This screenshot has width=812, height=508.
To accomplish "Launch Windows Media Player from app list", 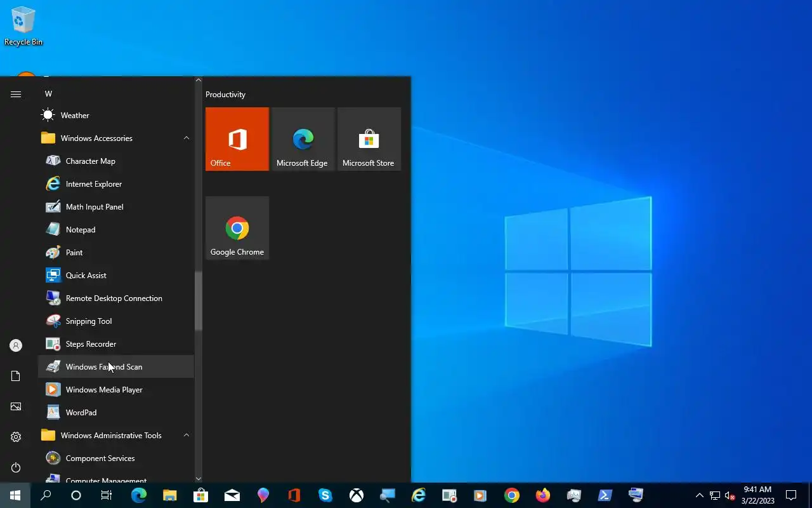I will [116, 390].
